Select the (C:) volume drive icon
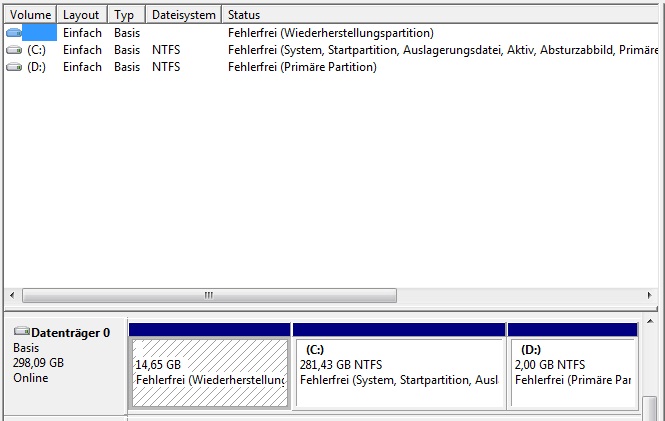Viewport: 665px width, 421px height. (14, 50)
